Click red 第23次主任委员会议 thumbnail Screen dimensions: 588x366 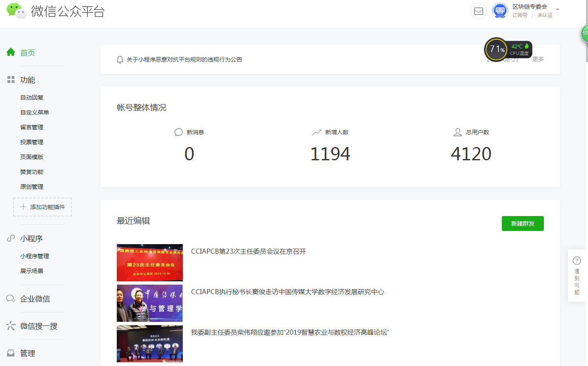click(150, 263)
